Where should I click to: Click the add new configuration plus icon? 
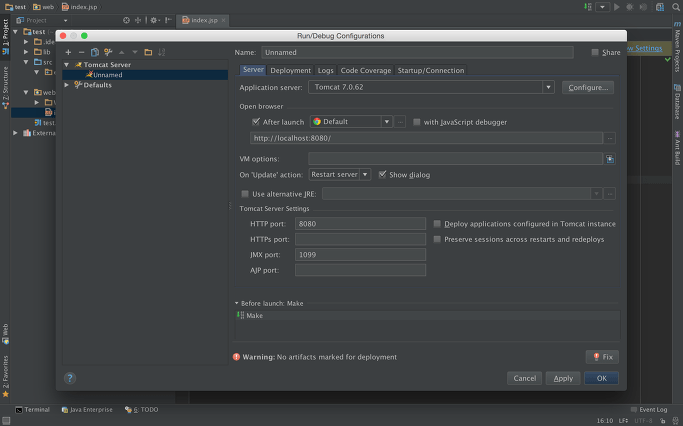tap(68, 52)
